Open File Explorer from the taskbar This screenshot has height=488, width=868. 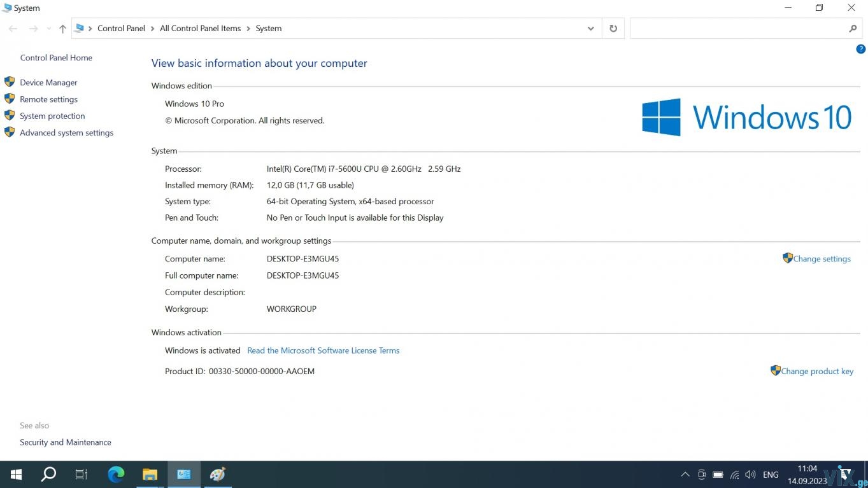click(150, 475)
